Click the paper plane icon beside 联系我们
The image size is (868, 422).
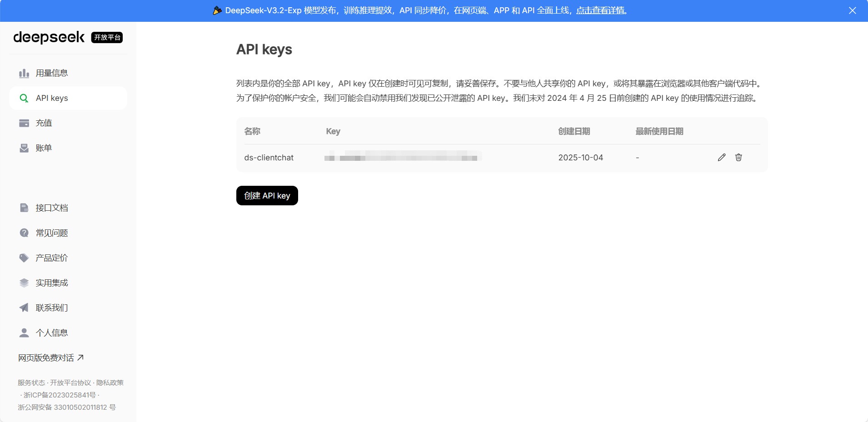coord(24,308)
